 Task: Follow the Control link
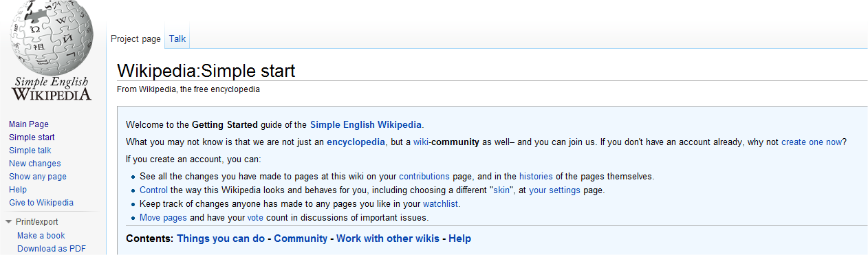coord(153,190)
